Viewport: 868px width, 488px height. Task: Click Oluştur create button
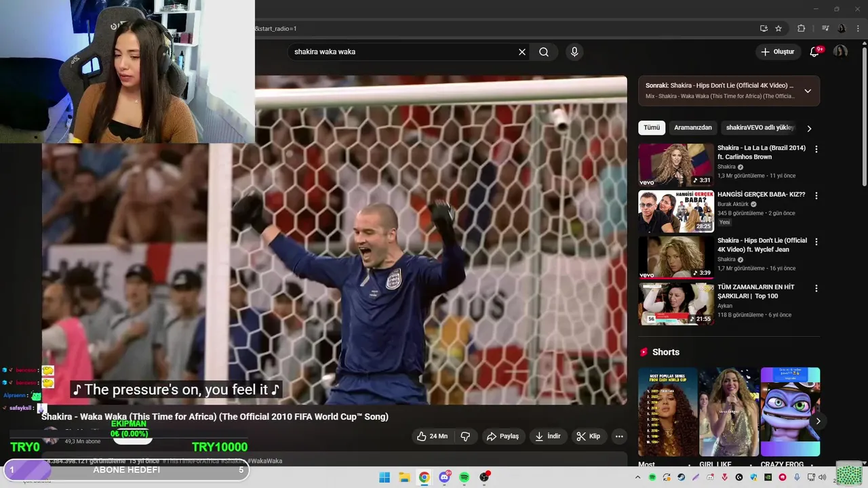pos(777,52)
